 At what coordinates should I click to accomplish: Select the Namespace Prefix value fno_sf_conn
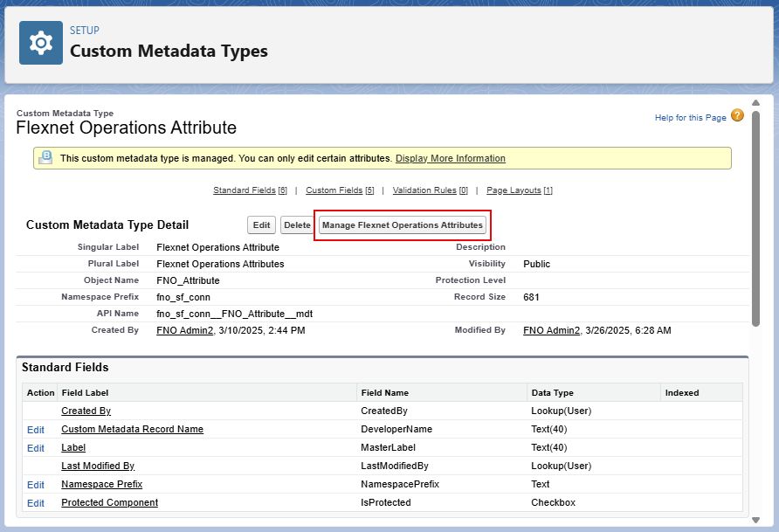pos(183,298)
